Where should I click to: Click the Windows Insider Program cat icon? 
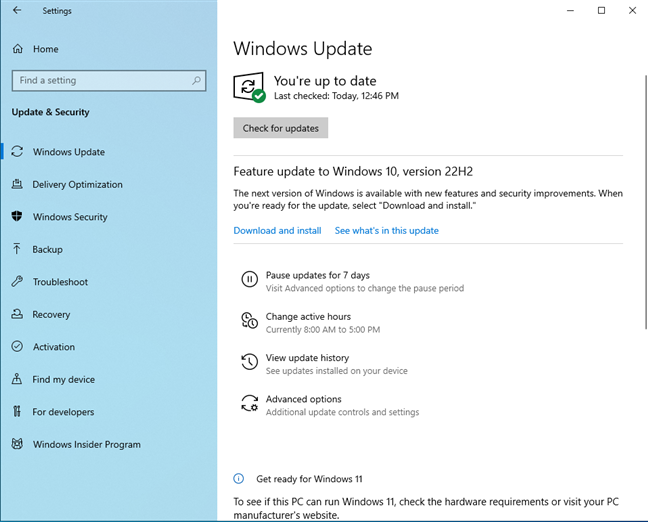tap(17, 444)
